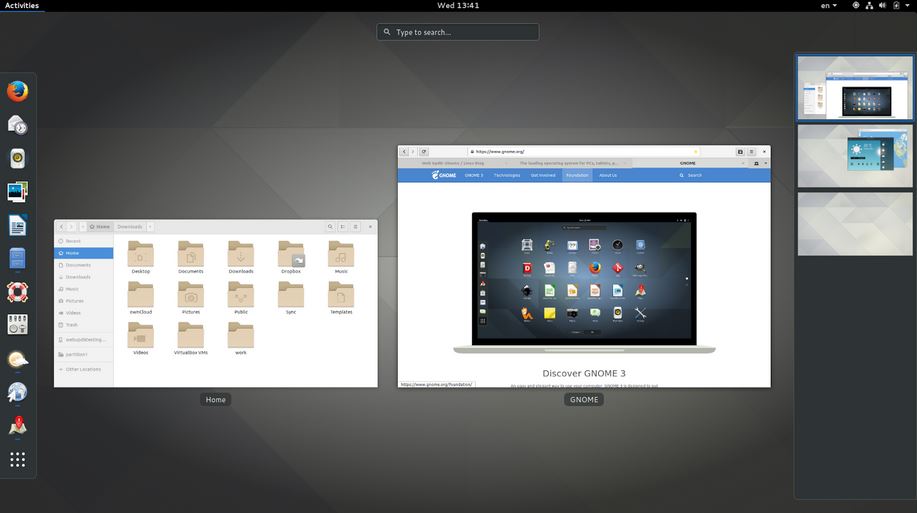Click the Get Involved link on gnome.org
The image size is (917, 513).
coord(543,175)
